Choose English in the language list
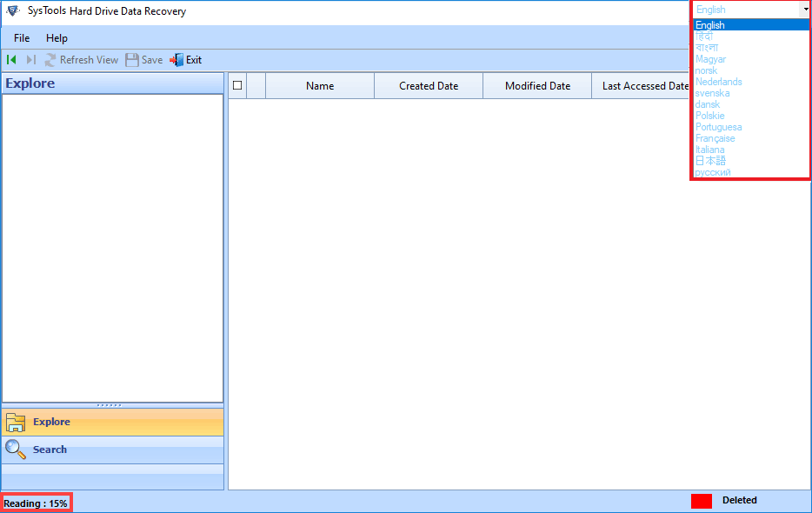This screenshot has width=812, height=513. click(751, 25)
